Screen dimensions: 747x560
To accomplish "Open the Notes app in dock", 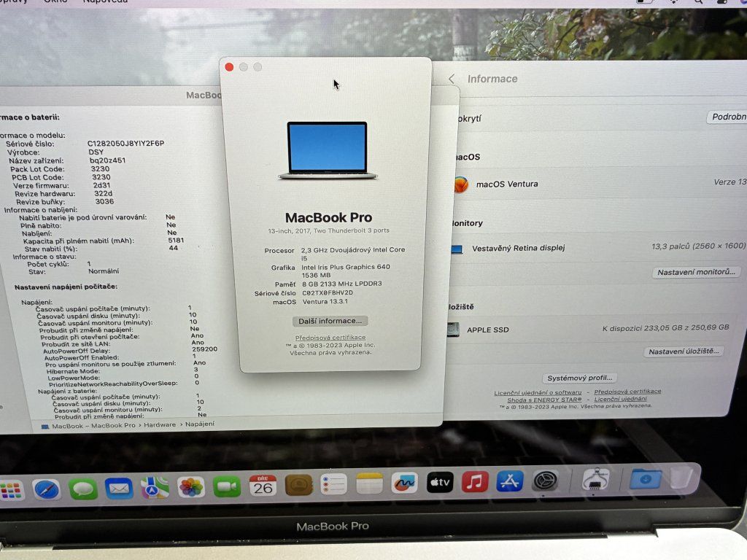I will coord(369,483).
